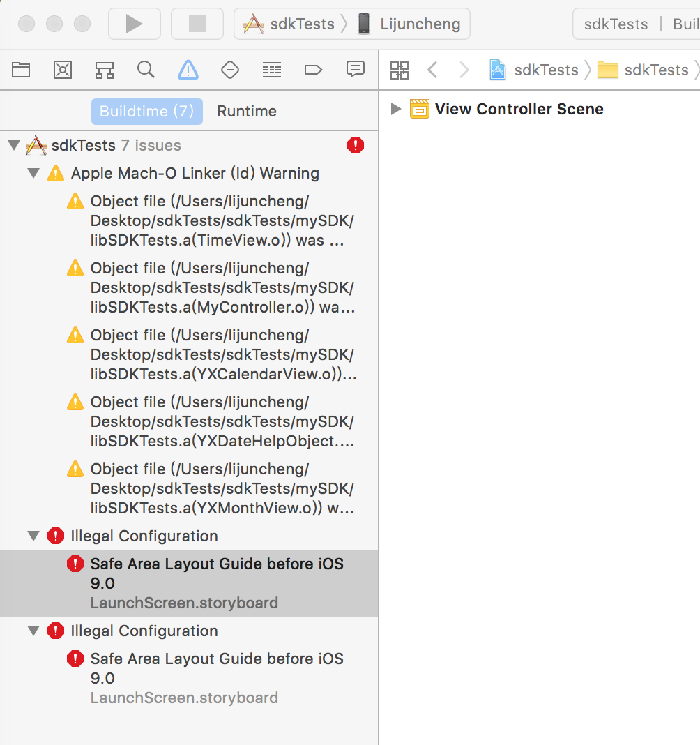Viewport: 700px width, 745px height.
Task: Click the Apple Mach-O Linker warning triangle
Action: click(56, 174)
